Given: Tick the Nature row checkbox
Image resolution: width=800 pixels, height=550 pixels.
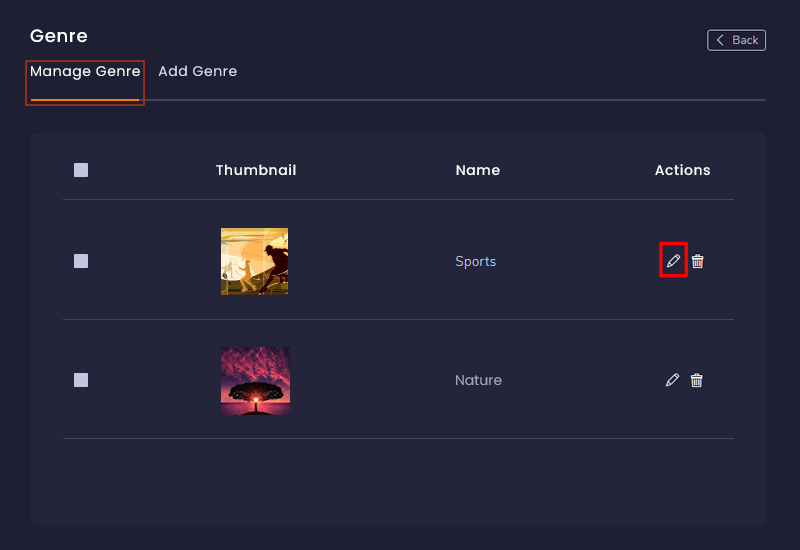Looking at the screenshot, I should pyautogui.click(x=81, y=380).
